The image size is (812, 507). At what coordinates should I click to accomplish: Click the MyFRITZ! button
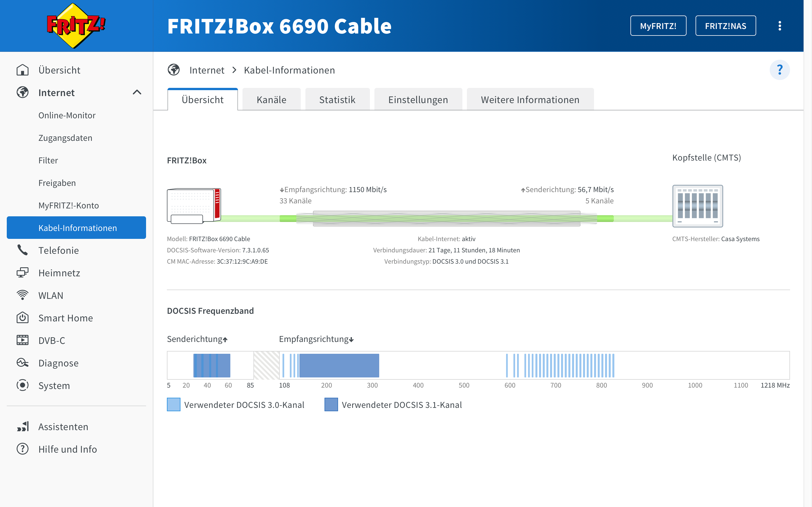(658, 26)
